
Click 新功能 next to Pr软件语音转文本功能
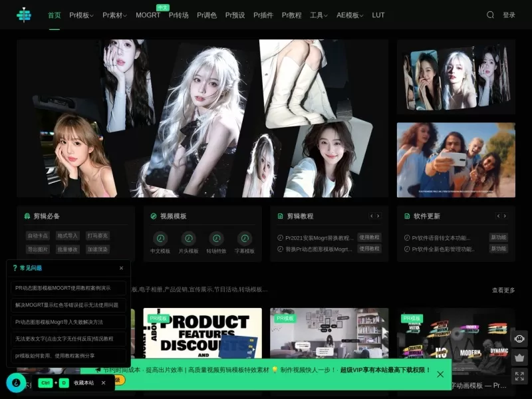499,237
